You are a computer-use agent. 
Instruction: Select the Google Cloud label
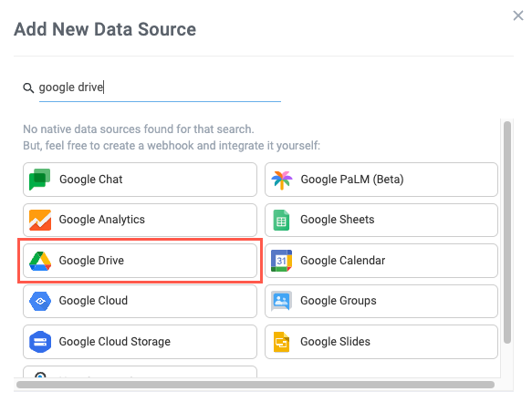93,301
